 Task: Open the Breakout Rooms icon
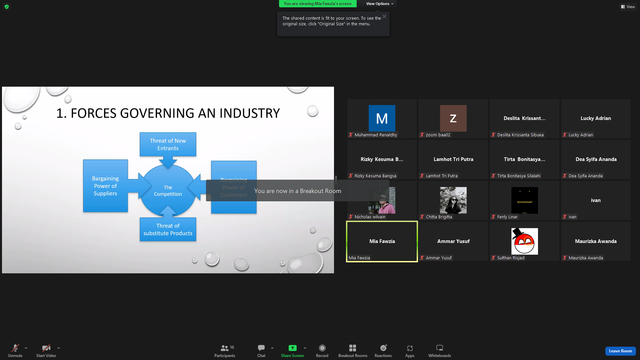click(x=352, y=348)
